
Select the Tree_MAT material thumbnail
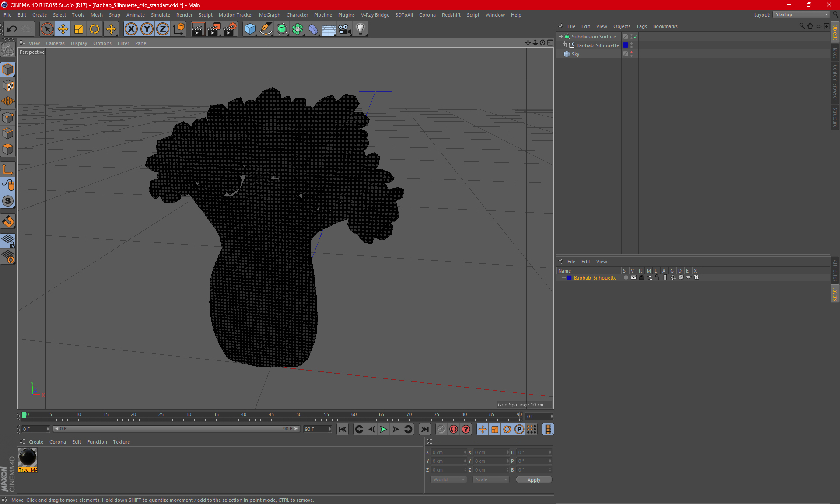point(28,458)
